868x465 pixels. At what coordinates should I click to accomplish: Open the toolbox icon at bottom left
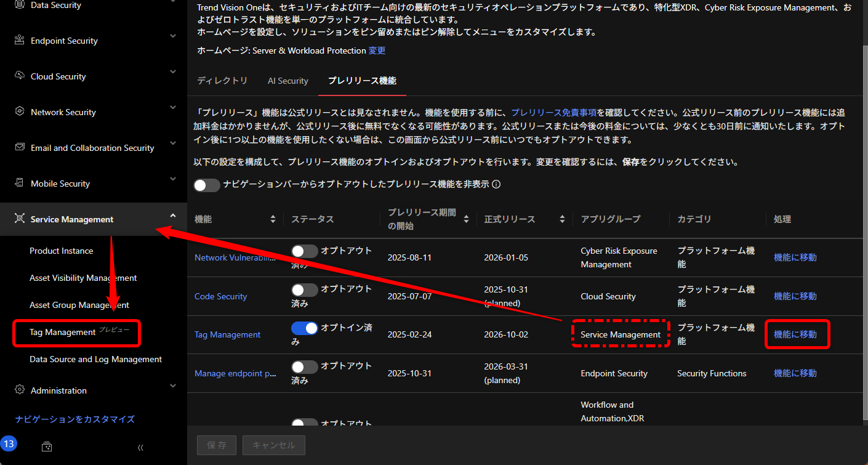coord(46,446)
